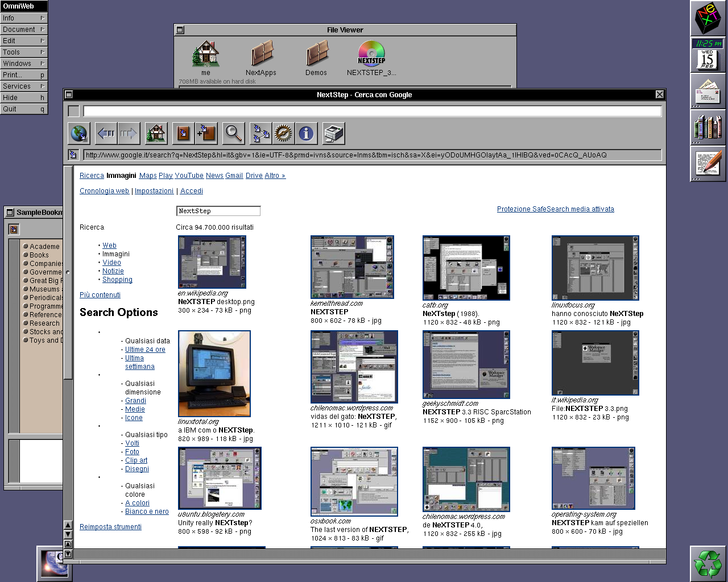Filter by 'Ultime 24 ore' link
This screenshot has height=582, width=728.
point(145,350)
